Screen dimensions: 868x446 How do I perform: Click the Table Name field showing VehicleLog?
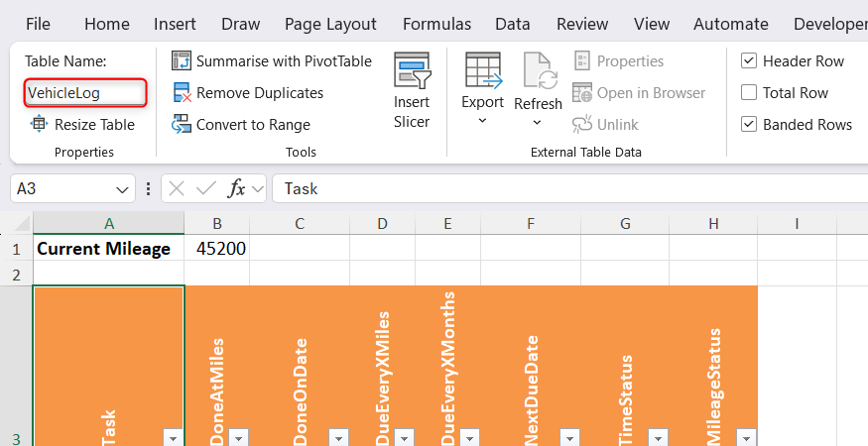85,93
